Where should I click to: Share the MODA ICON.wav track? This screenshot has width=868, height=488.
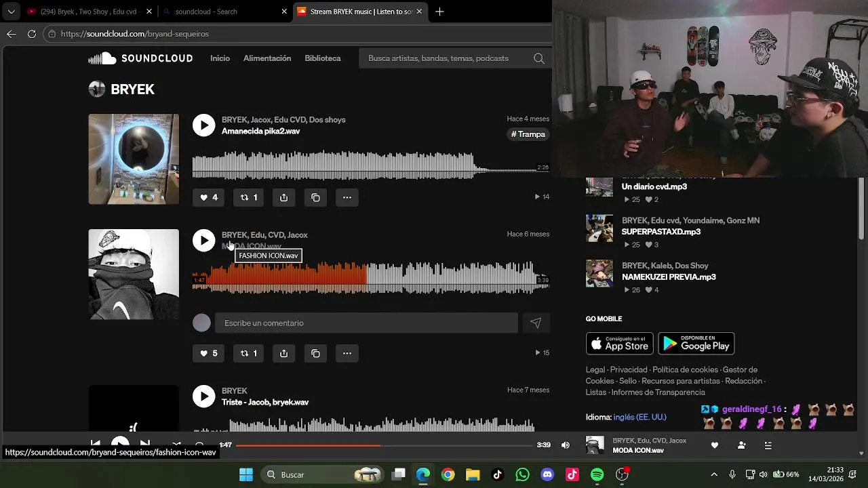click(x=283, y=353)
